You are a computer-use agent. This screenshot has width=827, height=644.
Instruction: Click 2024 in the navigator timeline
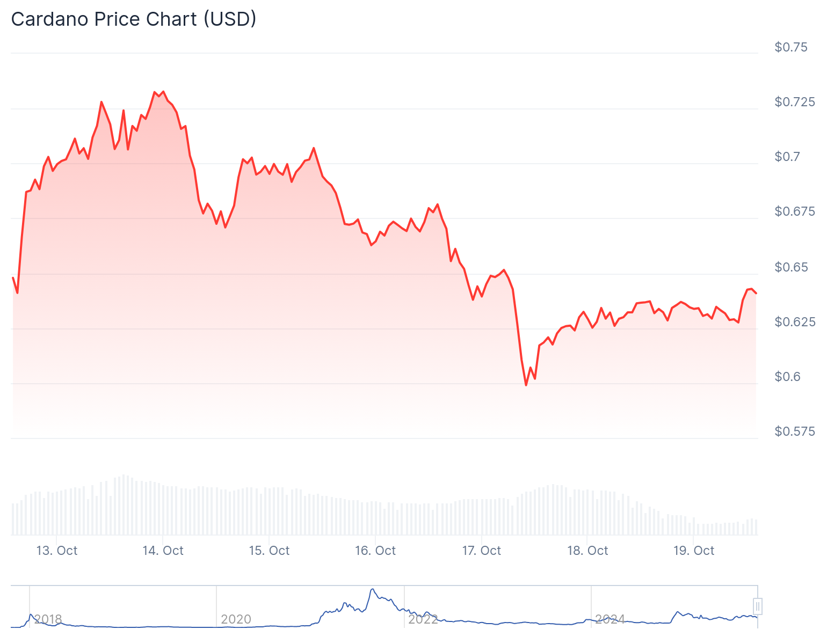click(x=610, y=619)
